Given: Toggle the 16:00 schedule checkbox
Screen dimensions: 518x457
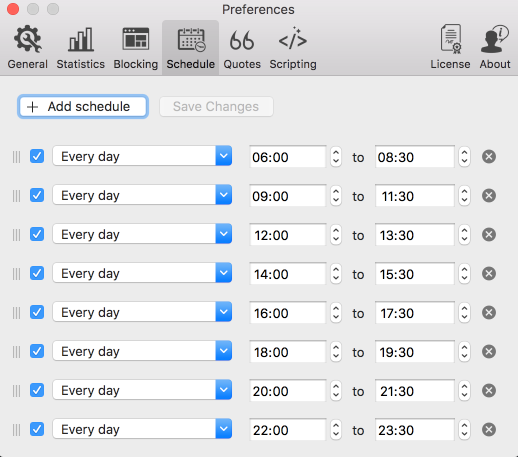Looking at the screenshot, I should [x=37, y=312].
